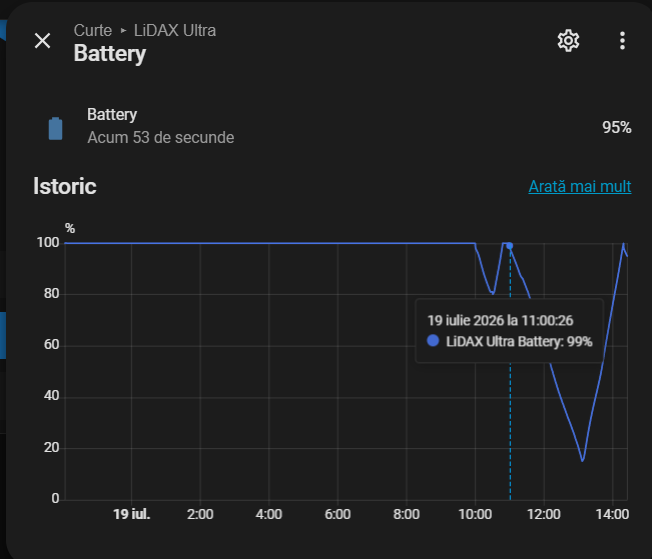Click the '20' value on the percent axis
652x559 pixels.
pos(52,448)
